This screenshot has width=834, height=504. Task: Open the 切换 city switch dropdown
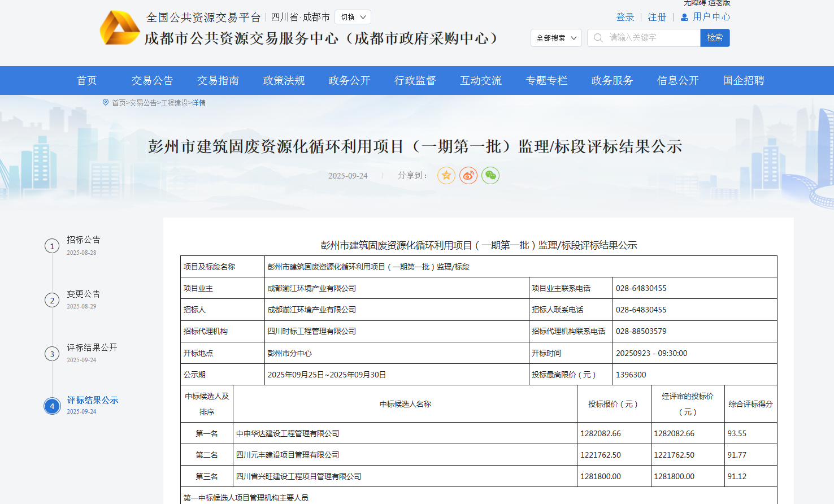click(353, 18)
